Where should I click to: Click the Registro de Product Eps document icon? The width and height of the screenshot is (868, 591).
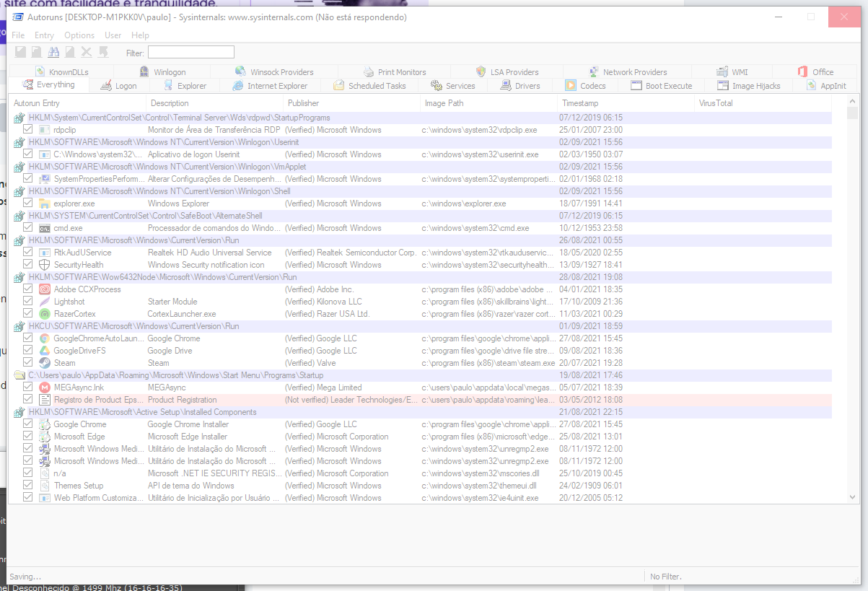44,400
